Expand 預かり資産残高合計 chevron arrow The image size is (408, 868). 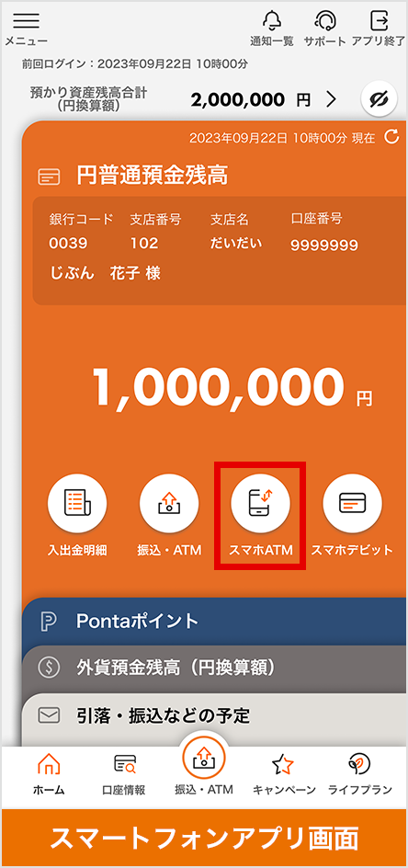331,99
